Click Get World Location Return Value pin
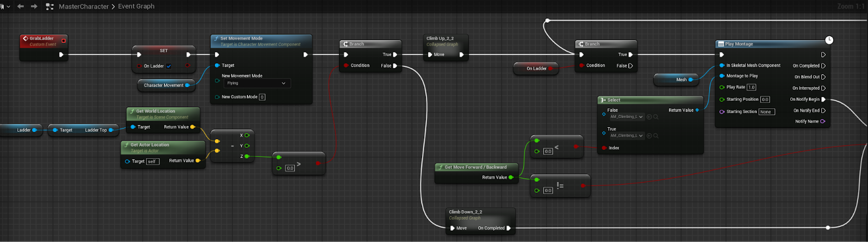 [192, 127]
